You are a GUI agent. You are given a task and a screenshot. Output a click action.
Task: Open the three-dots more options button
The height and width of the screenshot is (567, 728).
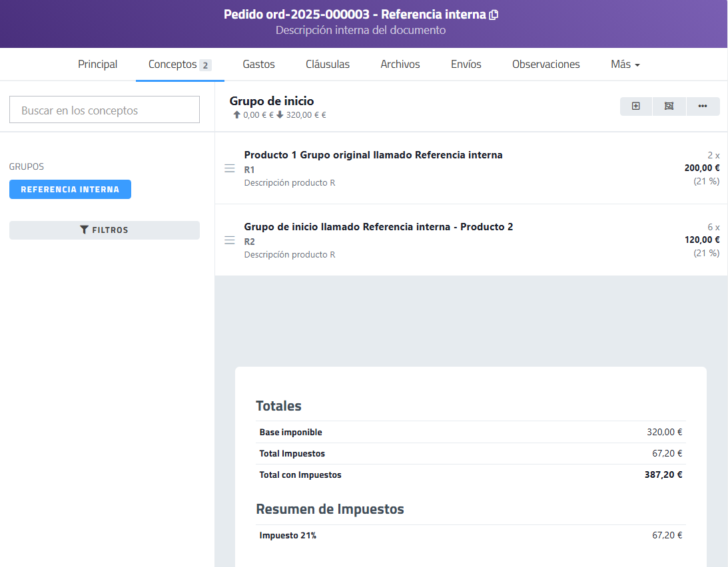point(703,106)
